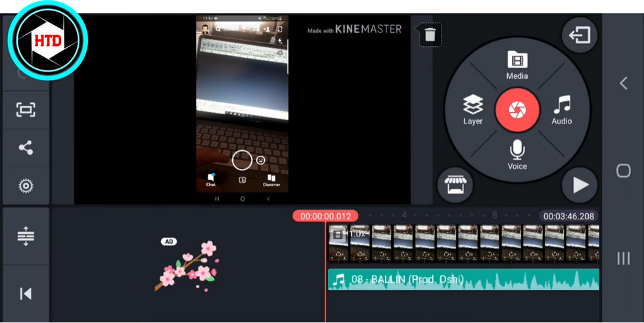Open project settings gear
This screenshot has width=644, height=323.
pos(26,186)
